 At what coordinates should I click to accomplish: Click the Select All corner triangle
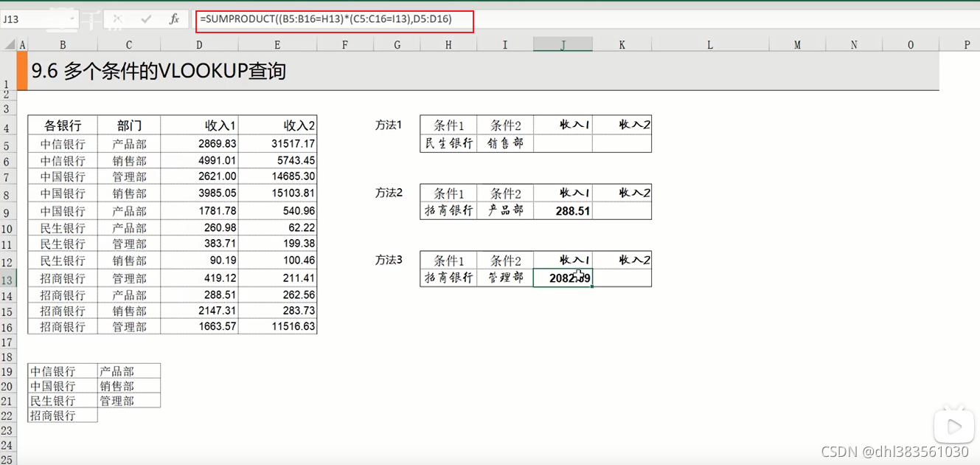point(9,45)
